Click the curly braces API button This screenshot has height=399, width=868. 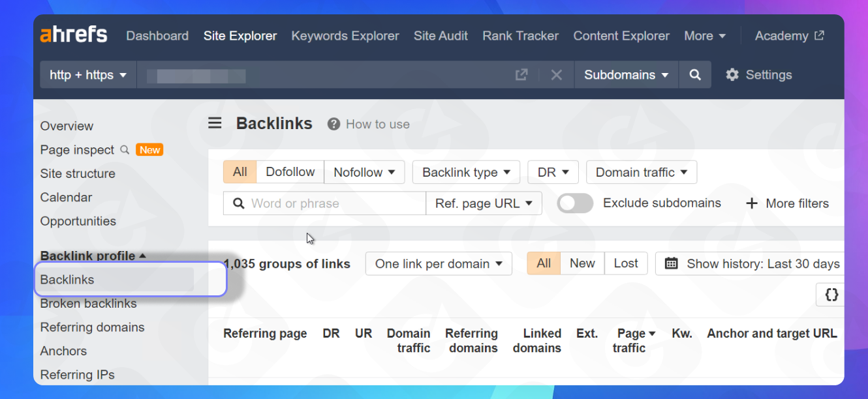coord(831,295)
